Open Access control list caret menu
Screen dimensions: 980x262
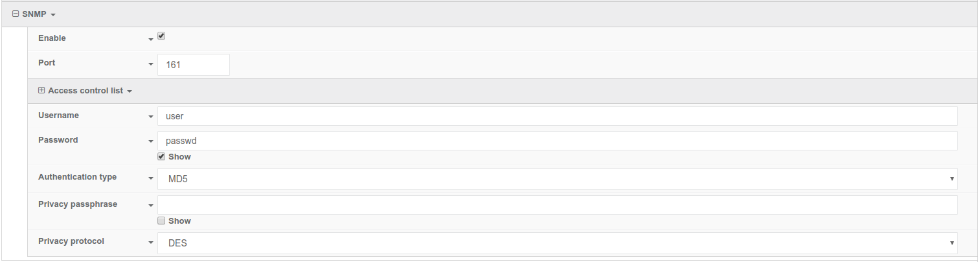click(130, 91)
